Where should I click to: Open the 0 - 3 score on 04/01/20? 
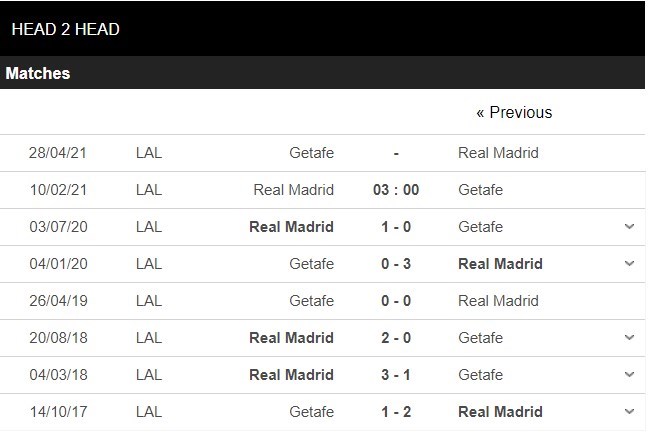tap(396, 264)
